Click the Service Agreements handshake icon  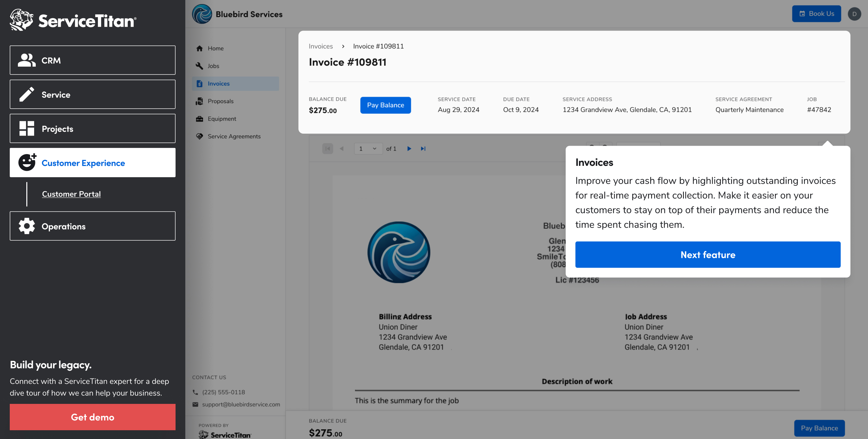pyautogui.click(x=200, y=136)
